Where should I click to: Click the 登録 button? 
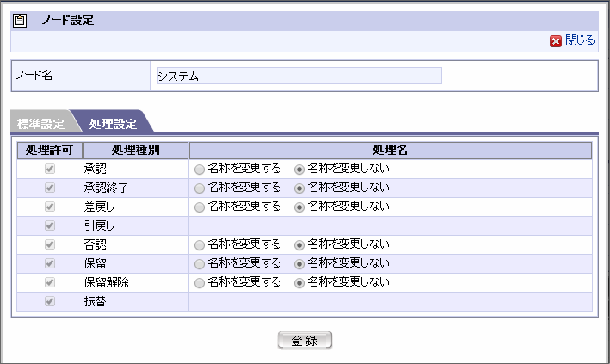point(305,341)
